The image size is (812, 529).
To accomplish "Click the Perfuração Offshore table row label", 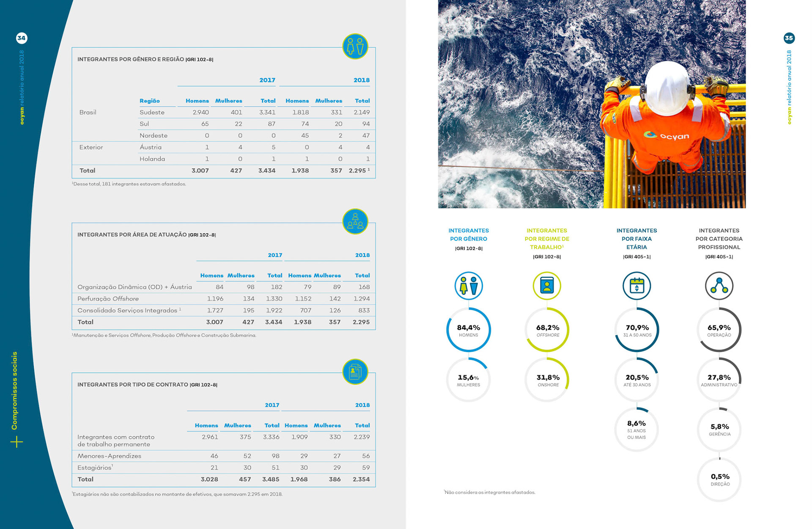I will 108,298.
